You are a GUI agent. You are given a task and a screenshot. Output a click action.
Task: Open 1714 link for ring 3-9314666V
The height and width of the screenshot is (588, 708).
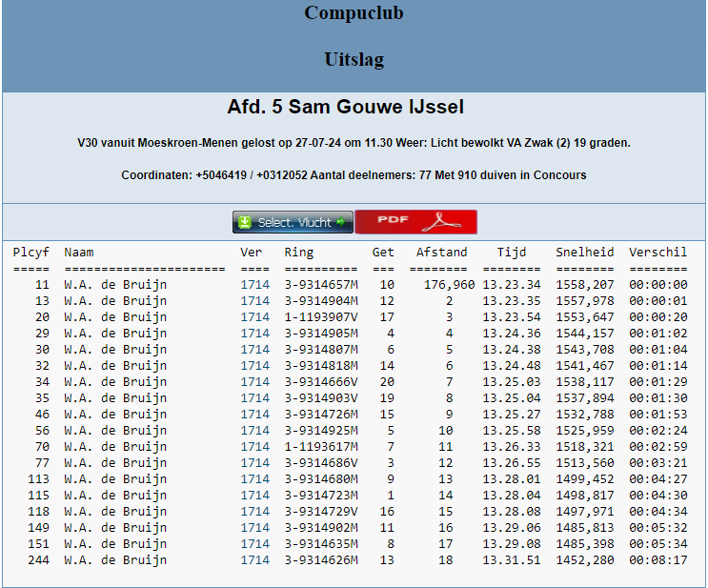pyautogui.click(x=254, y=381)
